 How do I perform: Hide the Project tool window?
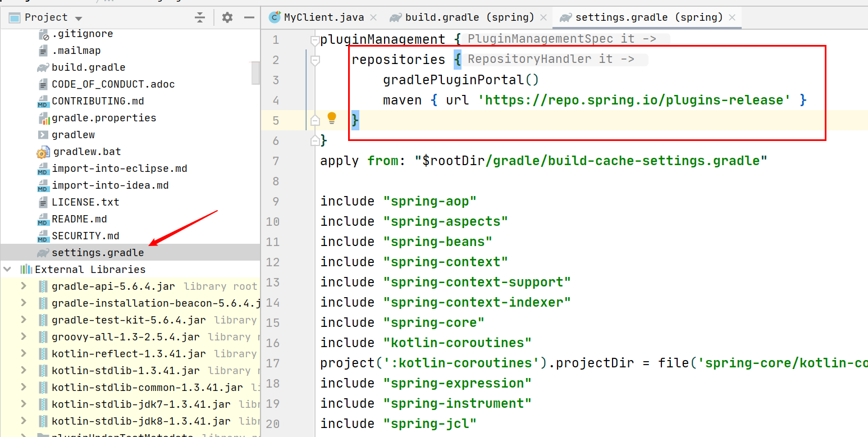click(x=249, y=17)
